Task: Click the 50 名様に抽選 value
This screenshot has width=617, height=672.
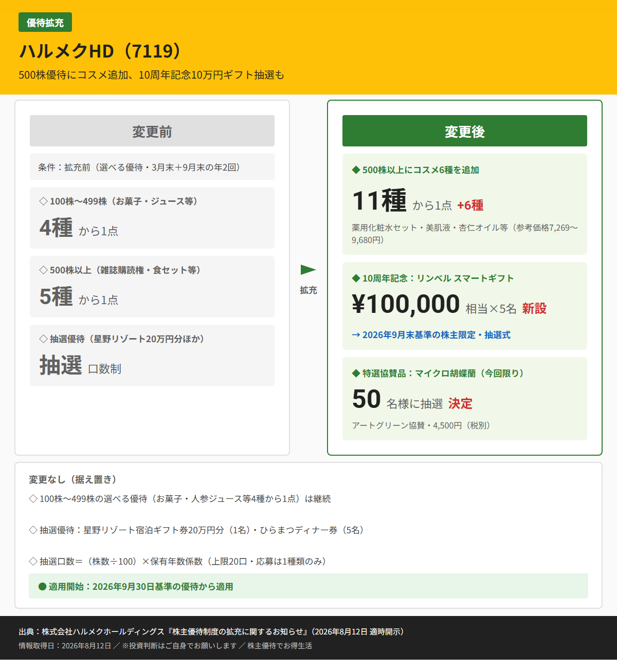Action: click(397, 400)
